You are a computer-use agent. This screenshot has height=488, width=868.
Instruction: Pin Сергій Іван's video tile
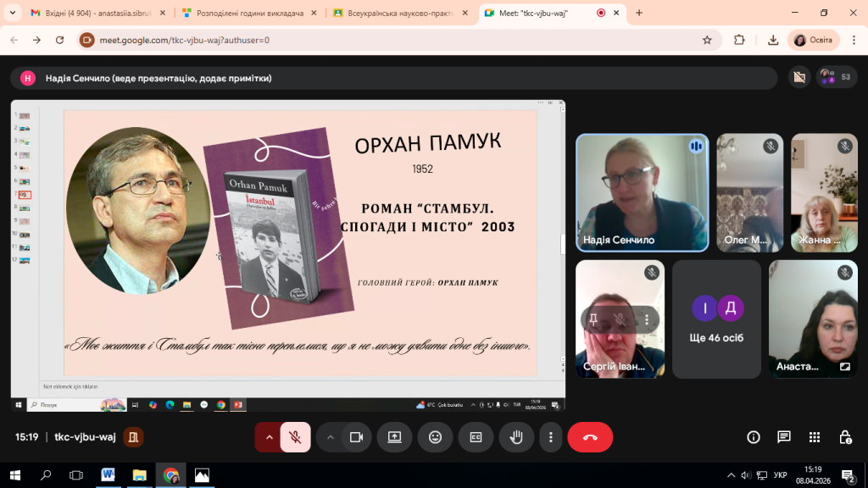(x=594, y=319)
